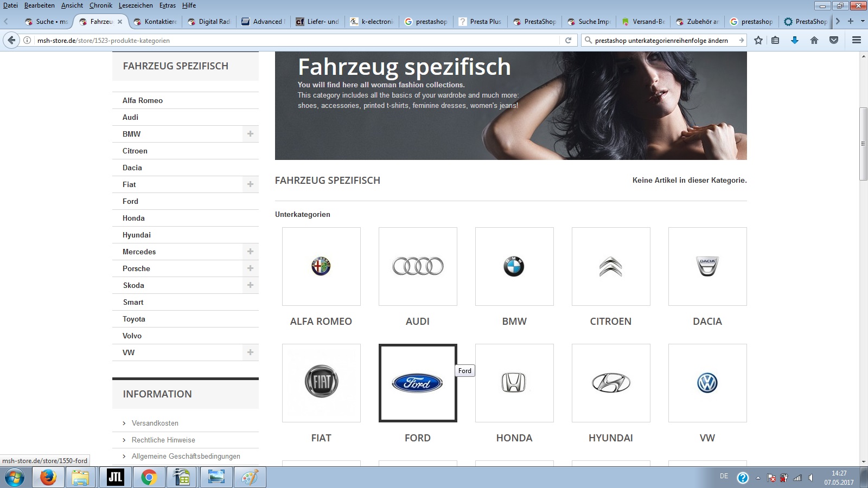Open the Firefox hamburger menu

coord(857,40)
